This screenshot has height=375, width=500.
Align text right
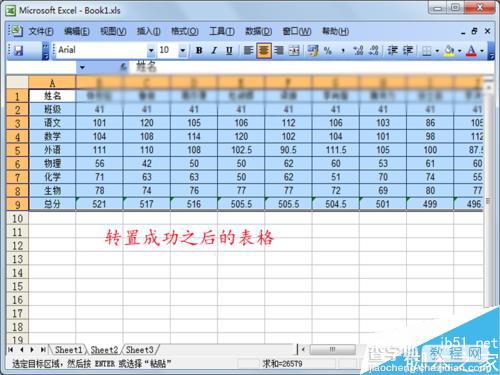[279, 51]
